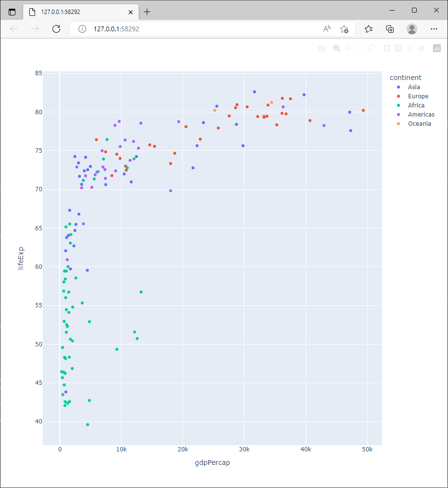This screenshot has height=488, width=448.
Task: Hide the Africa points via the legend
Action: pyautogui.click(x=413, y=105)
